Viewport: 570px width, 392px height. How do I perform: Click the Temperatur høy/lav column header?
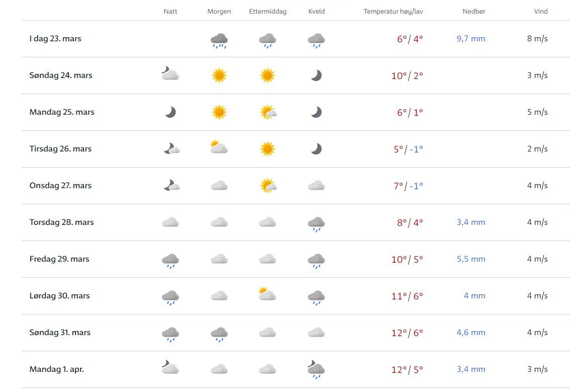click(393, 12)
